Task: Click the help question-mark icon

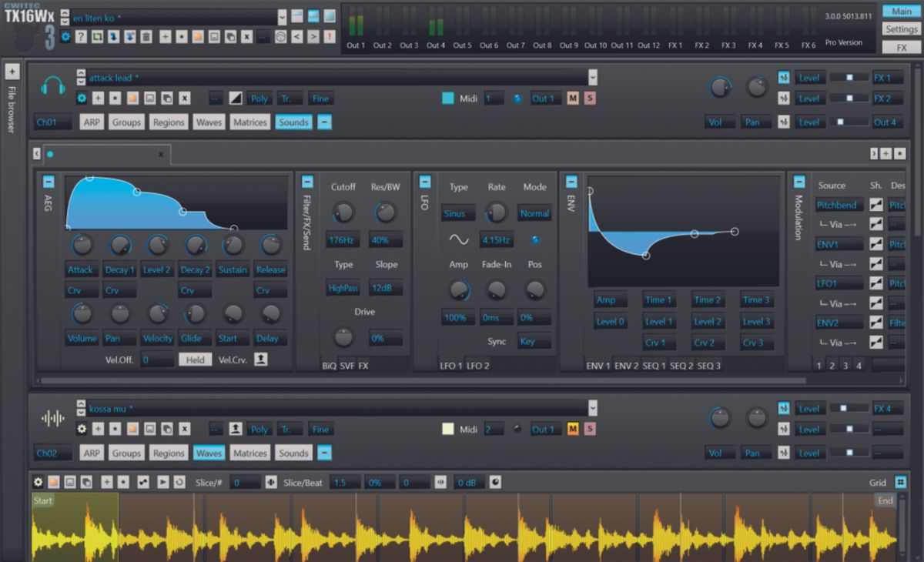Action: (81, 36)
